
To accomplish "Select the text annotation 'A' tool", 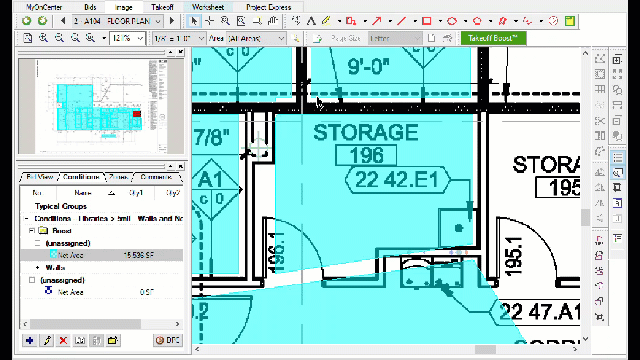I will click(311, 21).
